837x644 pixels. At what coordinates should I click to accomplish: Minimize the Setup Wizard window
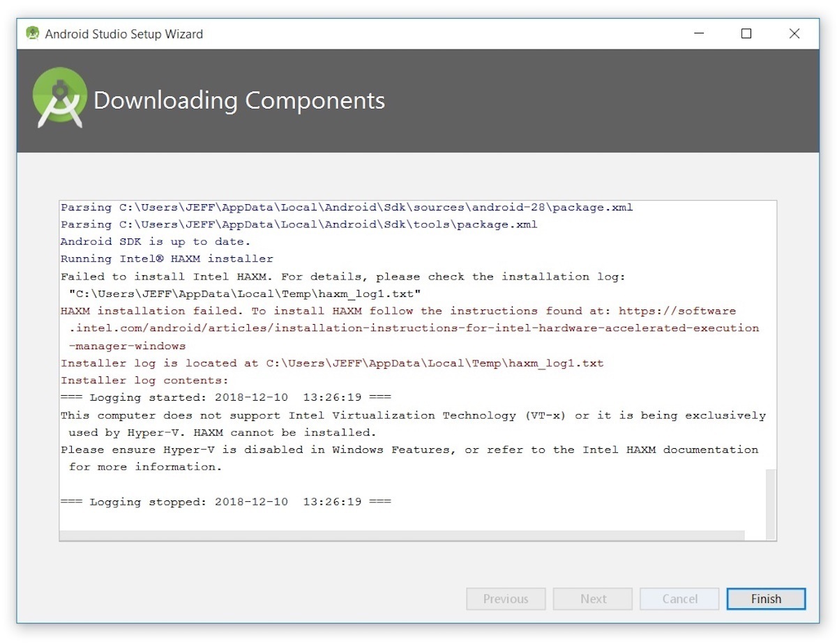click(x=698, y=33)
